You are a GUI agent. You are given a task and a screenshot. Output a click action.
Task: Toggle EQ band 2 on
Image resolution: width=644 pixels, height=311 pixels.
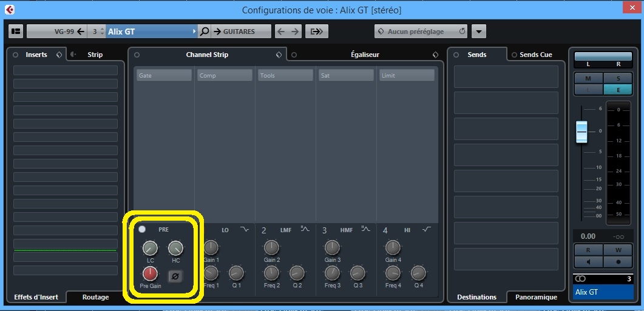263,230
